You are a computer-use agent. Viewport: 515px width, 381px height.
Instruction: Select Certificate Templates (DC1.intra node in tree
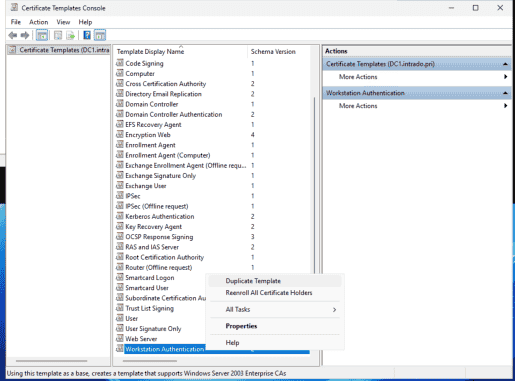tap(60, 50)
